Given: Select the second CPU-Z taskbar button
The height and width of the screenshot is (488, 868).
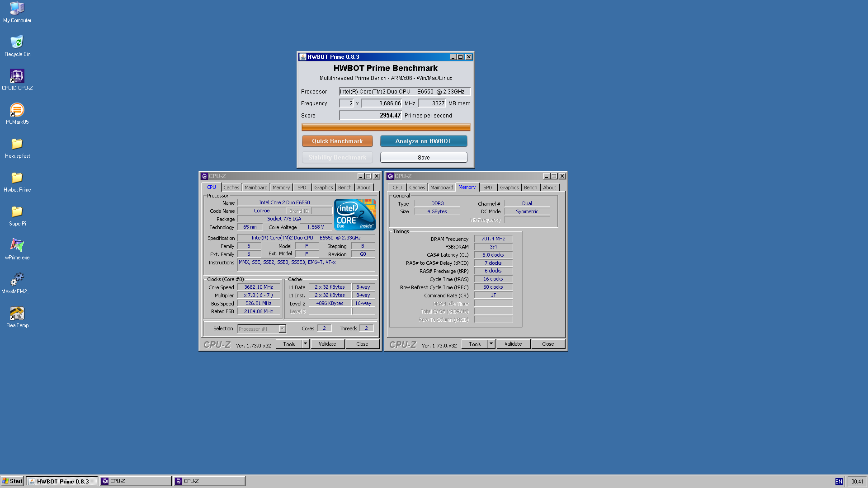Looking at the screenshot, I should [209, 481].
